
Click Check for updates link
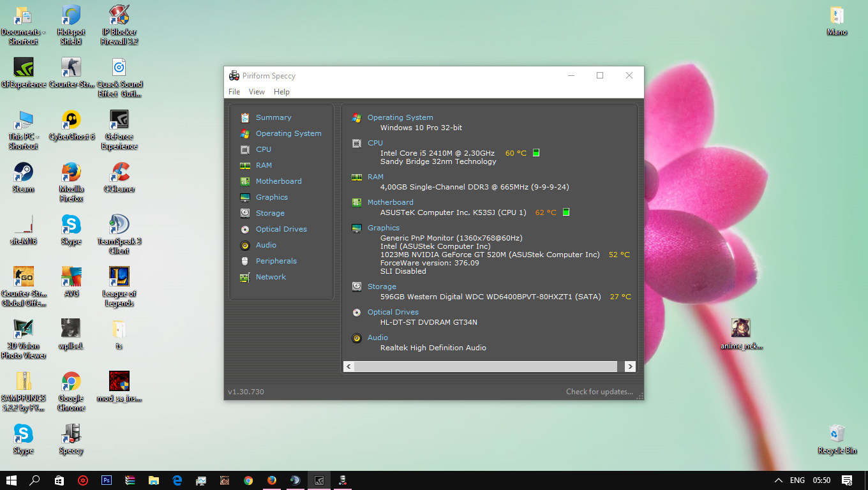[x=599, y=392]
